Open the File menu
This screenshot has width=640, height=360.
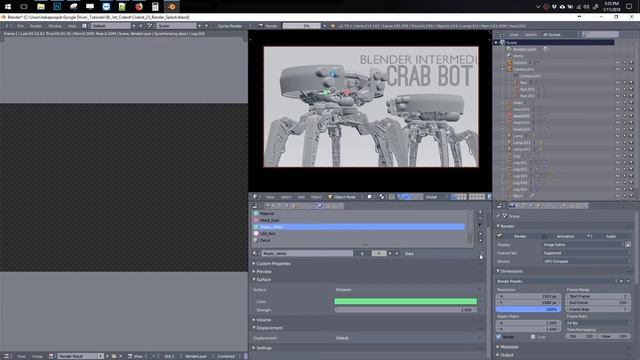pos(20,26)
